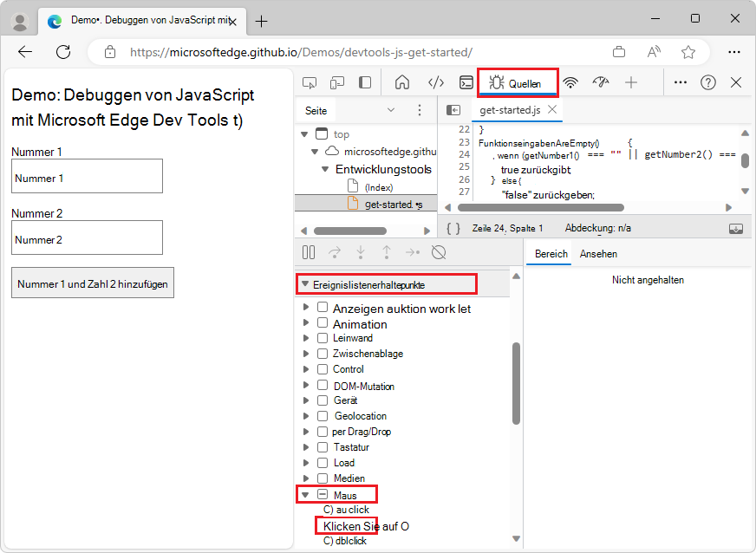This screenshot has width=756, height=553.
Task: Deactivate all breakpoints via crossed-circle icon
Action: click(x=439, y=251)
